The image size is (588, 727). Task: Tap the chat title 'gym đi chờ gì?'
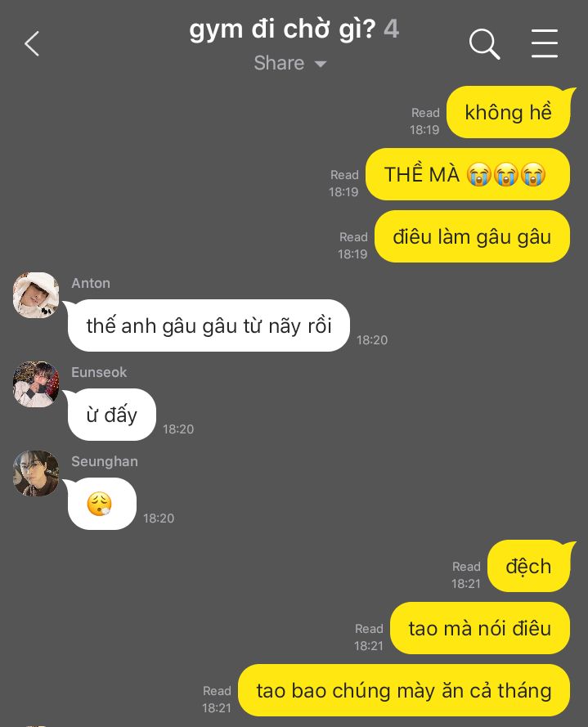(x=282, y=29)
